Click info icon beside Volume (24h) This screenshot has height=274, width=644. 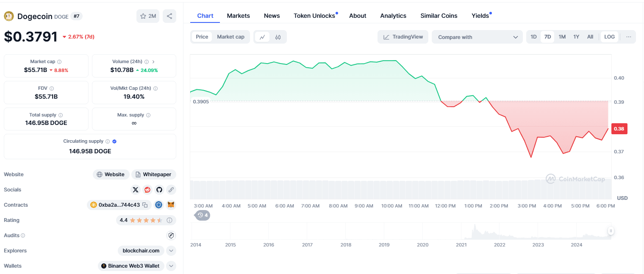[147, 62]
